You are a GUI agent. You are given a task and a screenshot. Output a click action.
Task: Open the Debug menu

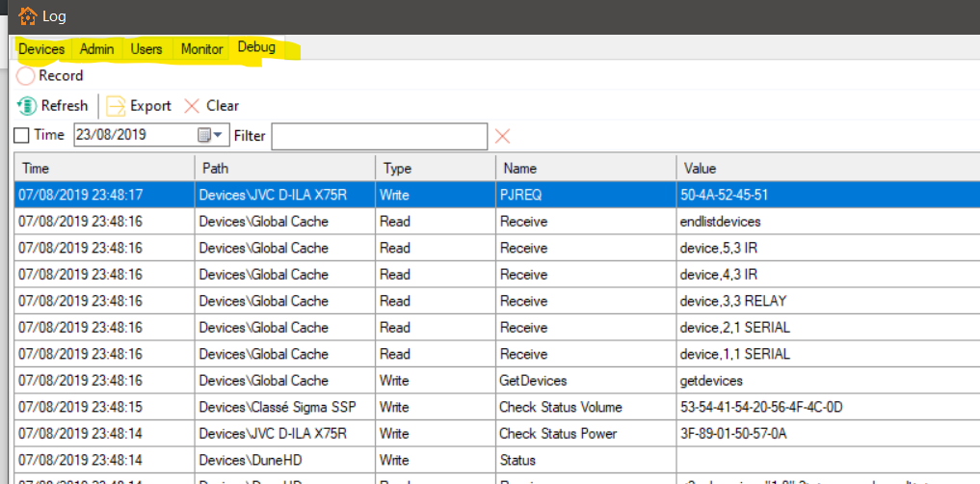pos(256,48)
